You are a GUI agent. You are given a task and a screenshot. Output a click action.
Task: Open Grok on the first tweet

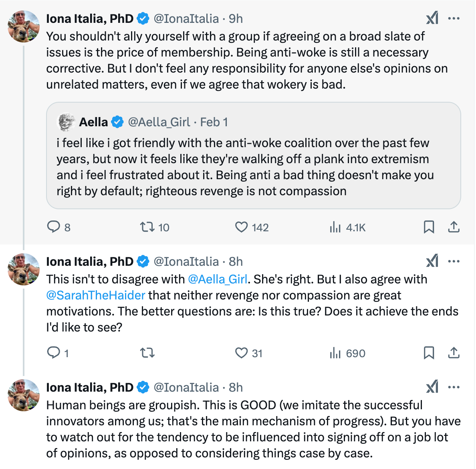432,18
